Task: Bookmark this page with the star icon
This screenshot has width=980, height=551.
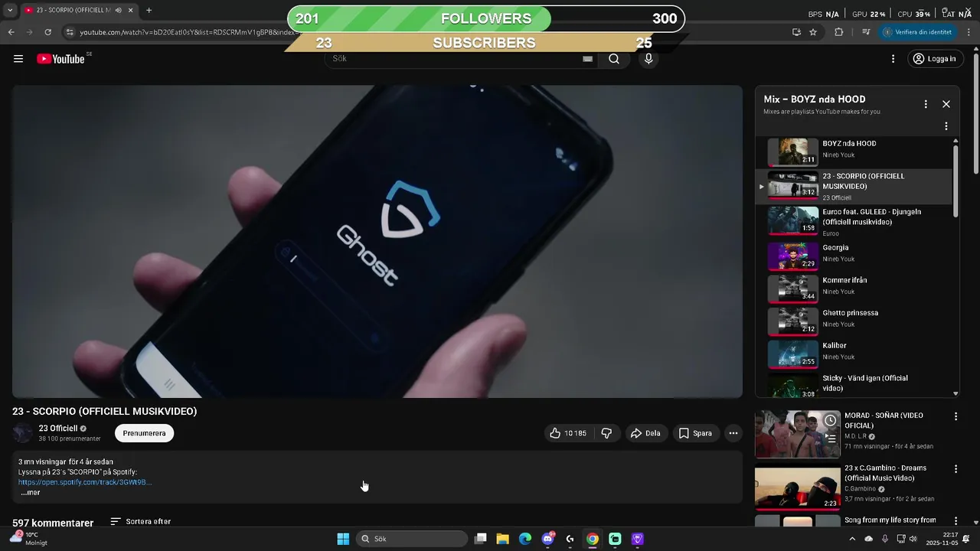Action: (813, 32)
